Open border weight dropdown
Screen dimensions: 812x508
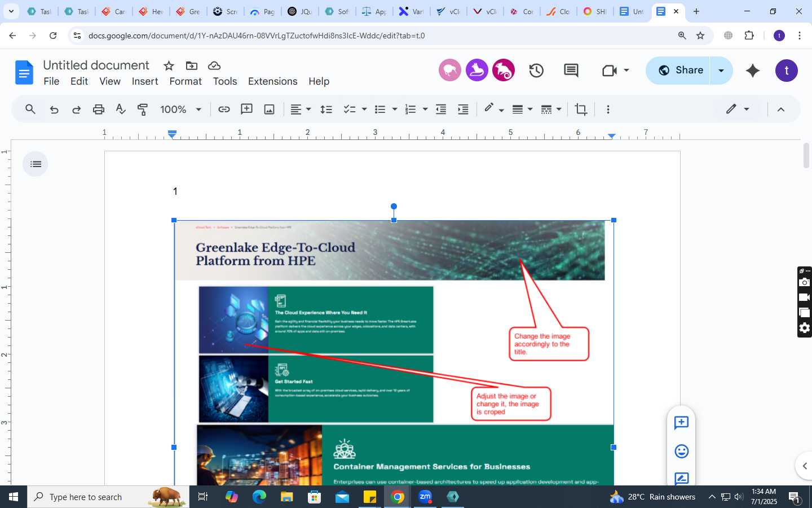click(522, 110)
